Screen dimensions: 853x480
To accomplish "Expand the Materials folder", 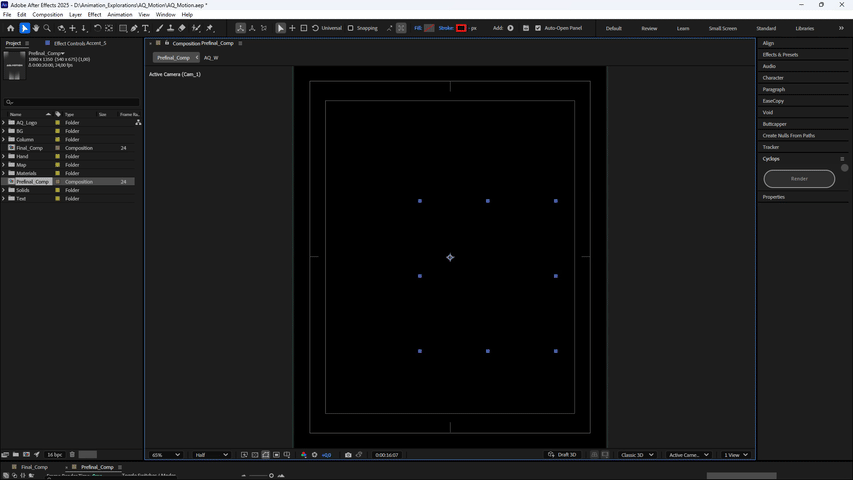I will coord(4,174).
